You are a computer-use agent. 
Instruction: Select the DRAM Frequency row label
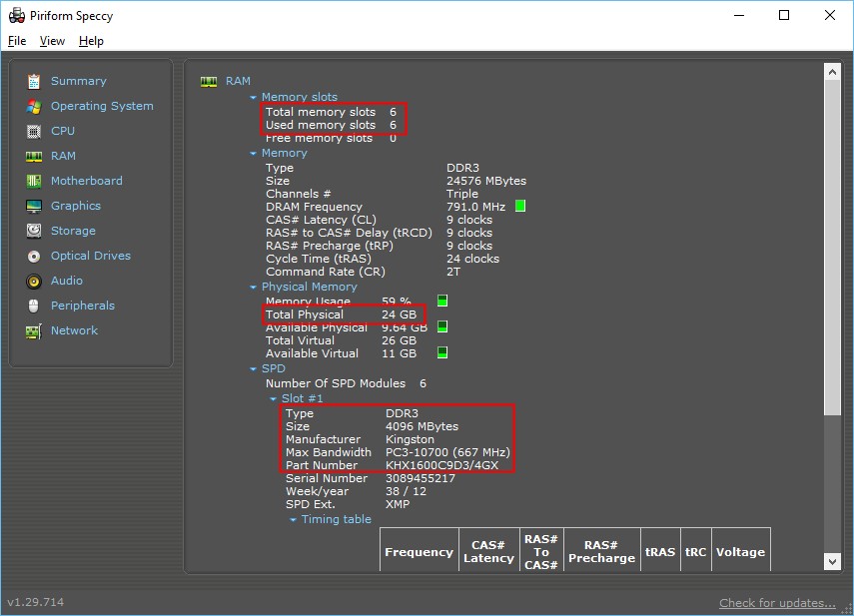pos(314,208)
